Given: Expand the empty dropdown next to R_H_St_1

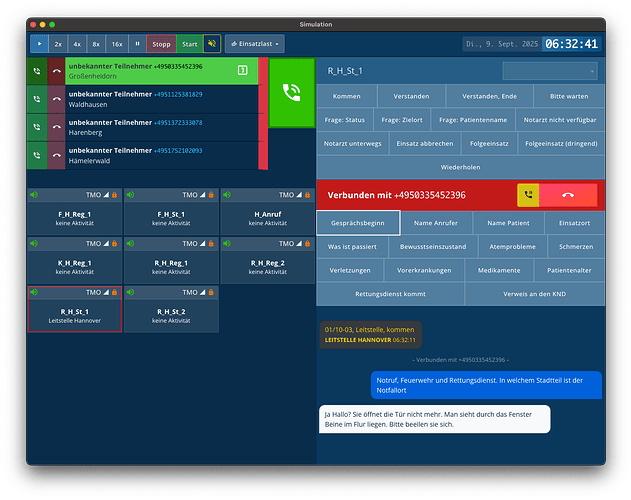Looking at the screenshot, I should pos(550,71).
